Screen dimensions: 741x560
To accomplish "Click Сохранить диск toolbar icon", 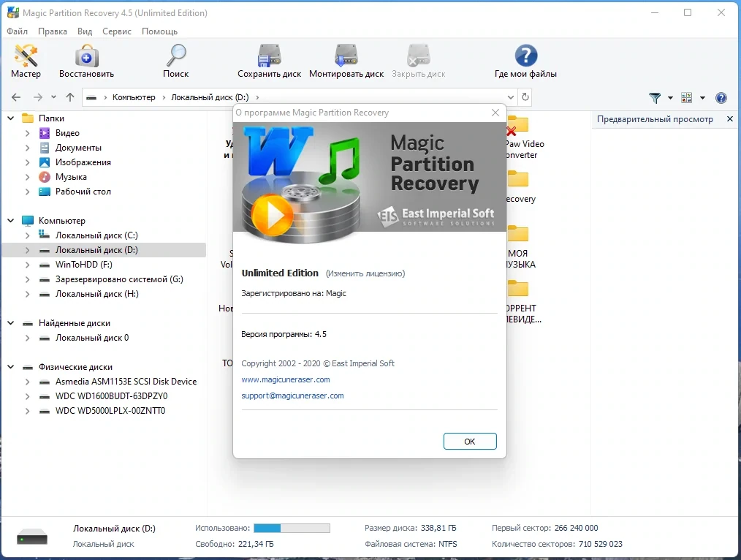I will point(270,61).
